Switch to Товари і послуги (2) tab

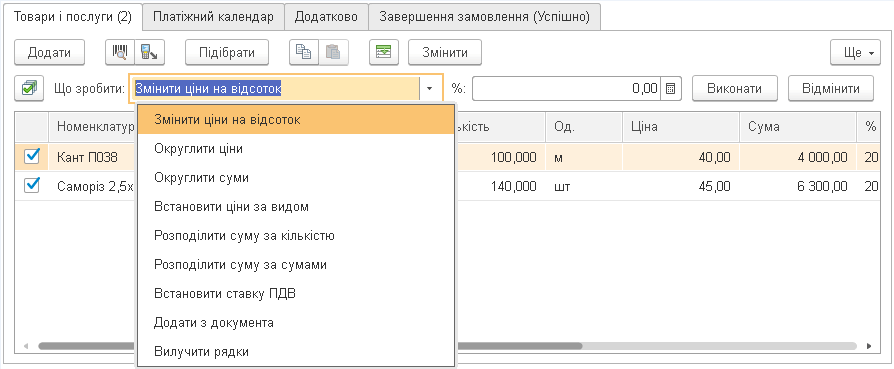click(73, 17)
